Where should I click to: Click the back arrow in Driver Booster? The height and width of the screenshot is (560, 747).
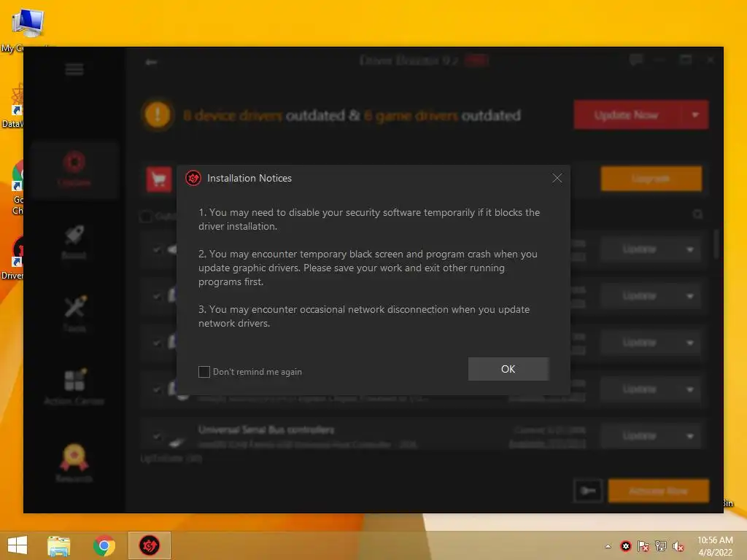[152, 62]
